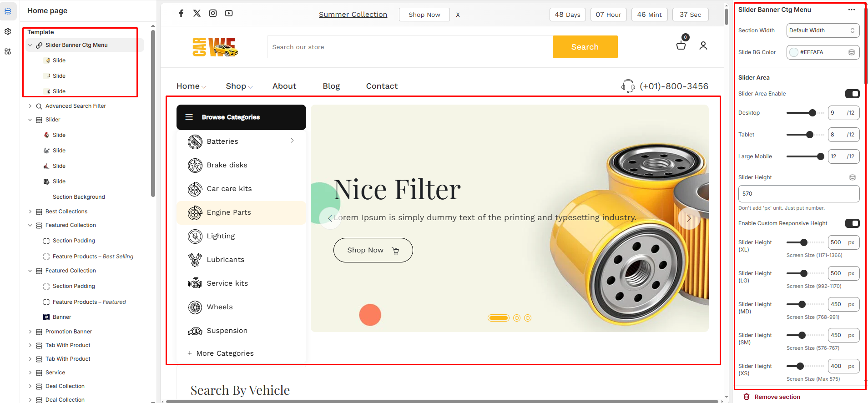Open the Section Width dropdown
Screen dimensions: 868x403
tap(823, 30)
